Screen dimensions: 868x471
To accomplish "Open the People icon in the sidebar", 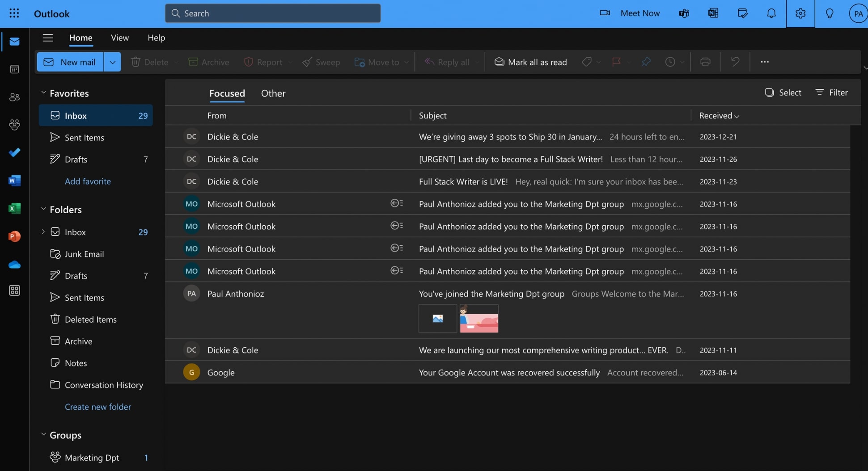I will (x=14, y=97).
